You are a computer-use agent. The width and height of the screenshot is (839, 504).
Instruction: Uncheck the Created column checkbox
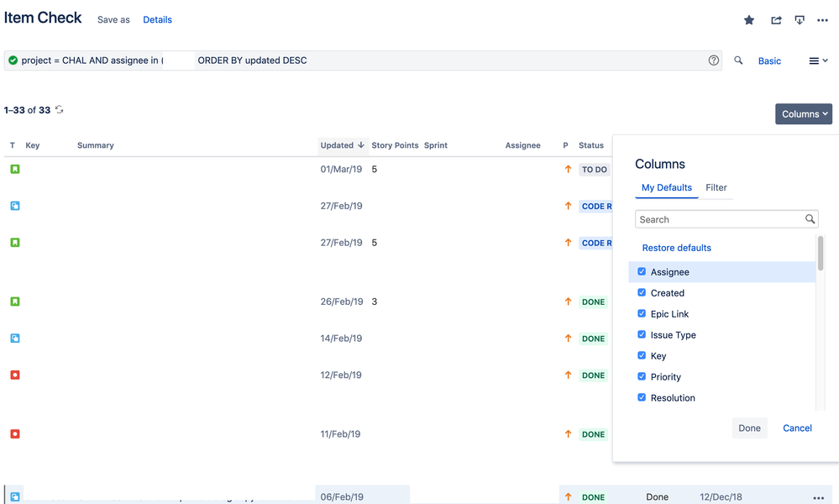[x=642, y=292]
